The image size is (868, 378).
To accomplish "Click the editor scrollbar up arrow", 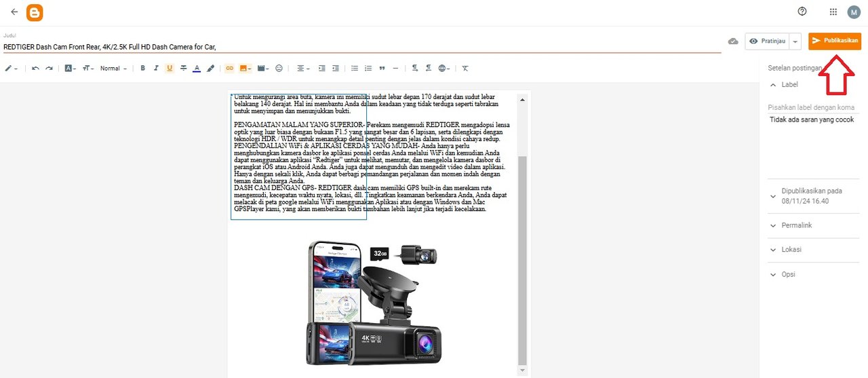I will pos(521,100).
